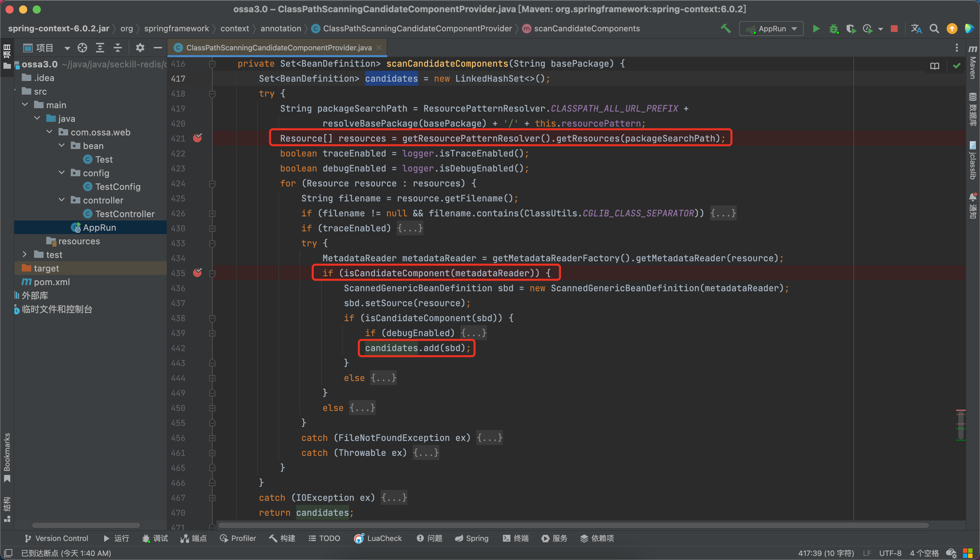Image resolution: width=980 pixels, height=560 pixels.
Task: Open project panel settings gear
Action: [140, 48]
